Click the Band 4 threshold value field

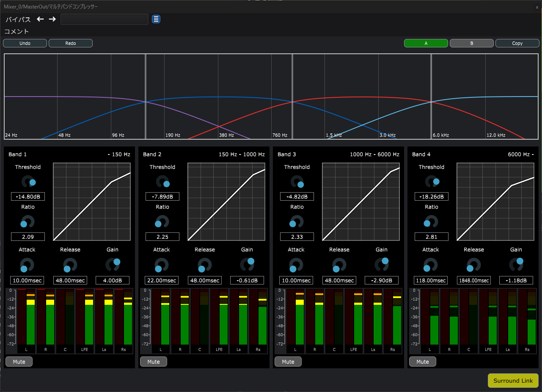pos(431,196)
